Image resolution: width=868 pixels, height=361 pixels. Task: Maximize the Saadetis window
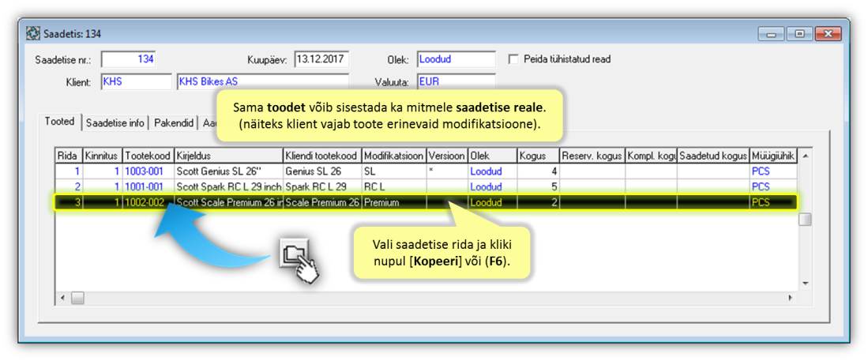coord(799,34)
